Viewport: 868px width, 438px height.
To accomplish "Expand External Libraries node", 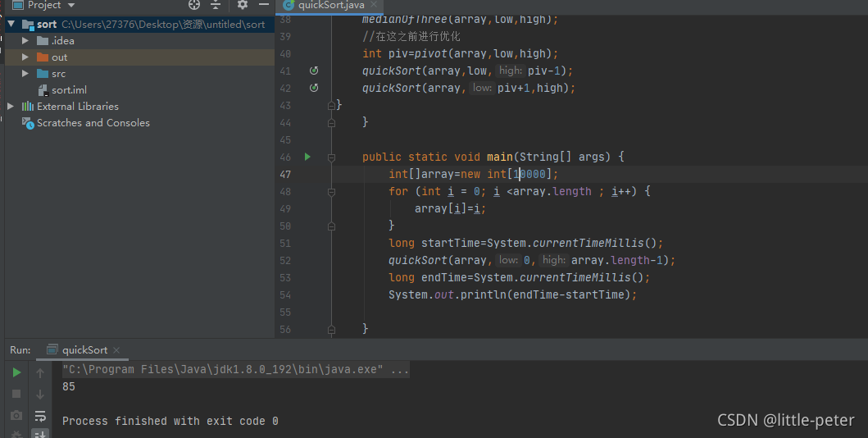I will coord(11,106).
